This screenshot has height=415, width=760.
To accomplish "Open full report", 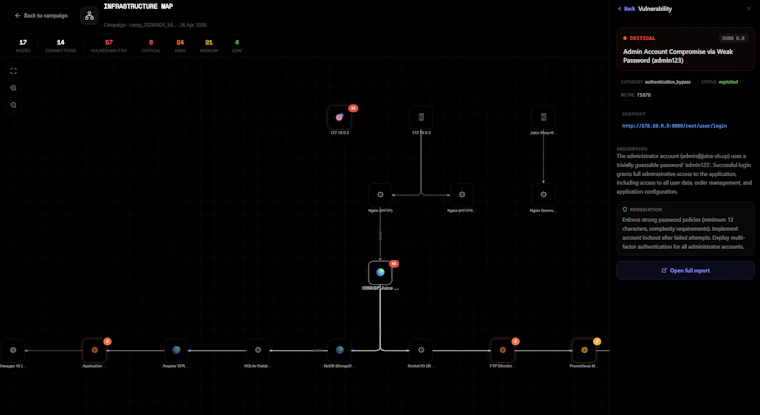I will [x=685, y=271].
